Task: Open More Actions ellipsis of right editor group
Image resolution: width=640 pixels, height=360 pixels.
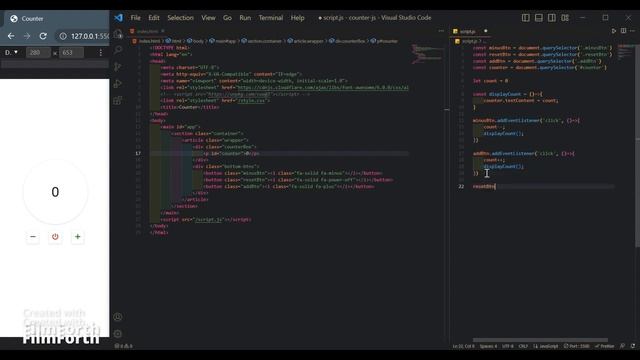Action: (632, 31)
